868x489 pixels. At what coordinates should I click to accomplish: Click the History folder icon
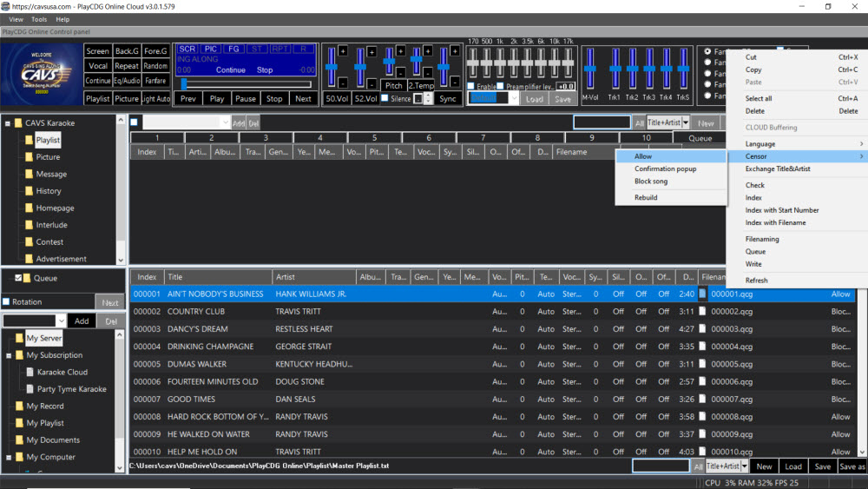(x=29, y=191)
